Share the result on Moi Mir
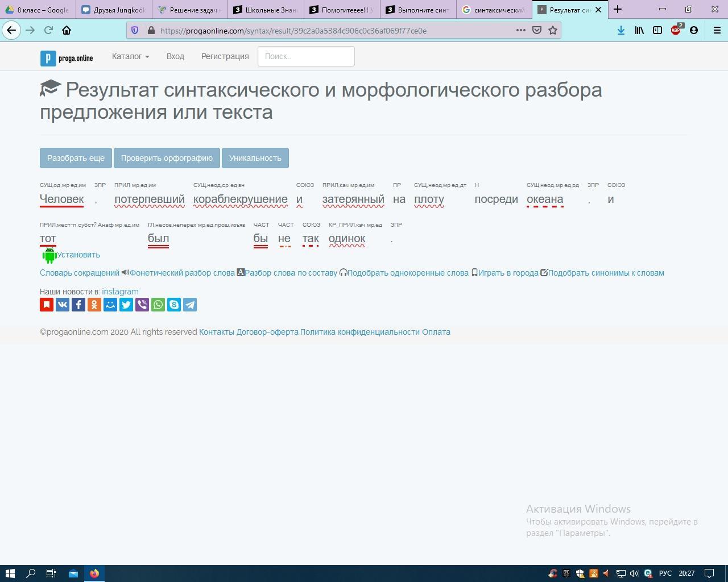This screenshot has width=728, height=582. 110,305
